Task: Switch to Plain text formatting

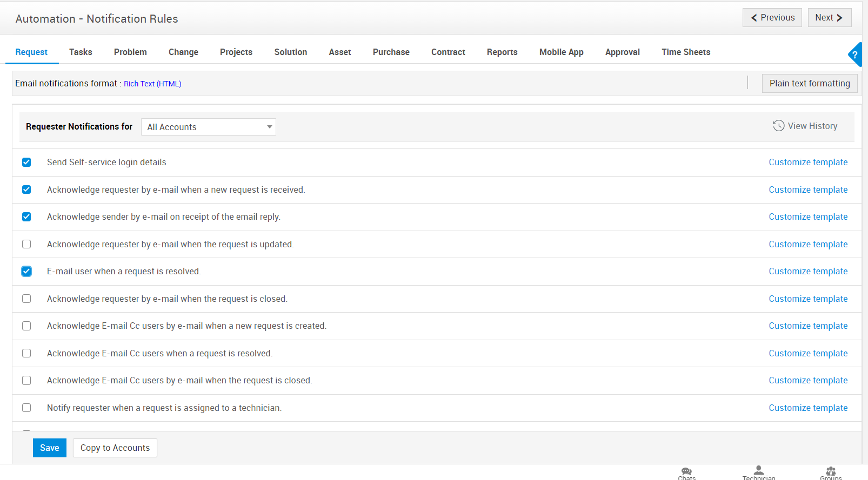Action: pyautogui.click(x=809, y=83)
